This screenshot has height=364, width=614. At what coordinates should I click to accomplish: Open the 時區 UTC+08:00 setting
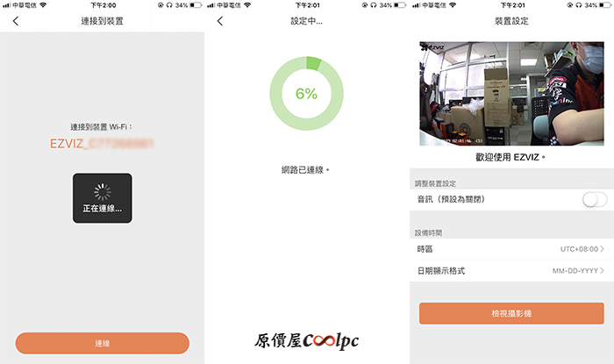pyautogui.click(x=511, y=249)
